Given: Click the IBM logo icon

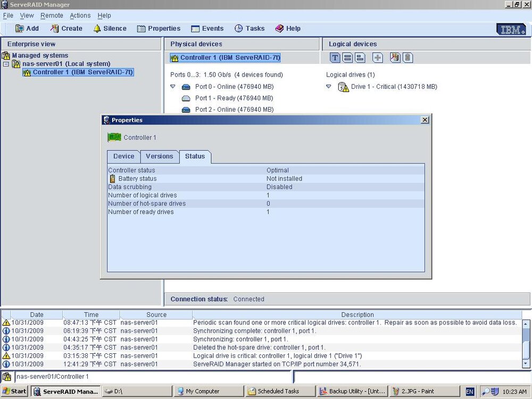Looking at the screenshot, I should coord(512,29).
